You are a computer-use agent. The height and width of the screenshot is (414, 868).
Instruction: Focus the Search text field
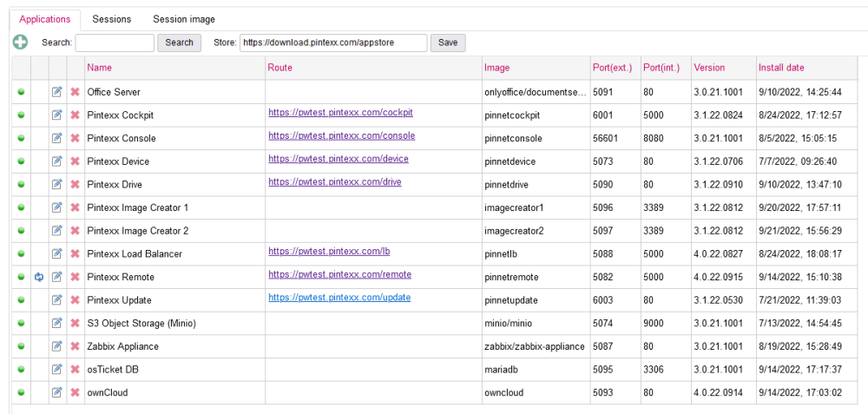pyautogui.click(x=115, y=43)
